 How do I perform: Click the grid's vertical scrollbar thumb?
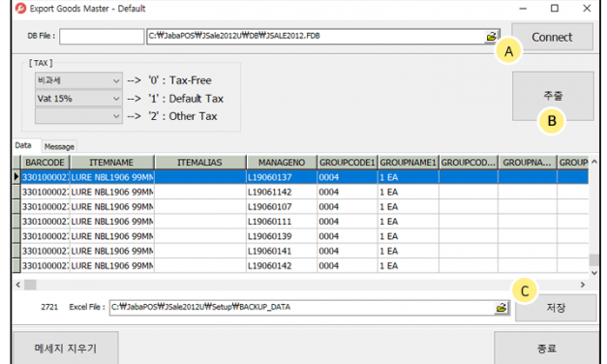594,259
